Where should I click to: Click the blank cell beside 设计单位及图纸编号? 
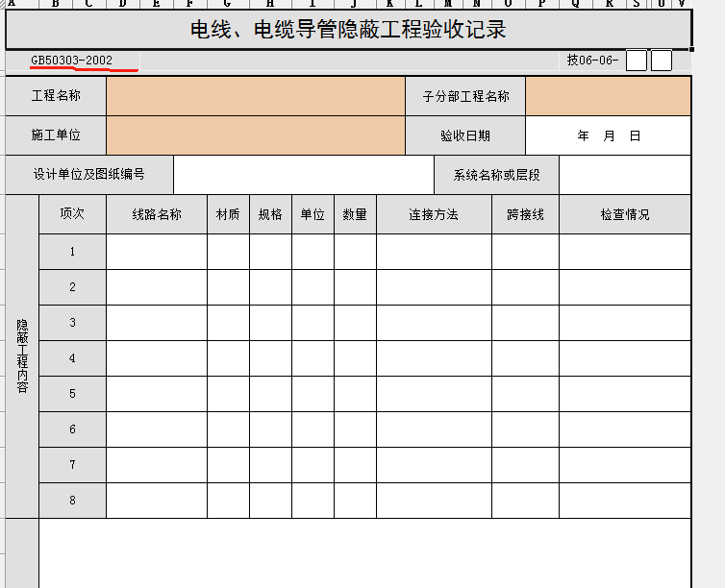pyautogui.click(x=304, y=175)
